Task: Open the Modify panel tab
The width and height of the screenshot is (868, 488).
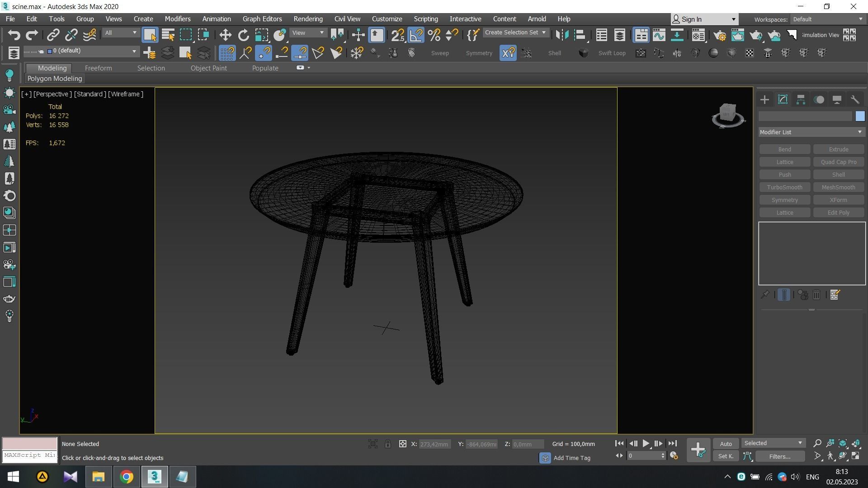Action: coord(783,100)
